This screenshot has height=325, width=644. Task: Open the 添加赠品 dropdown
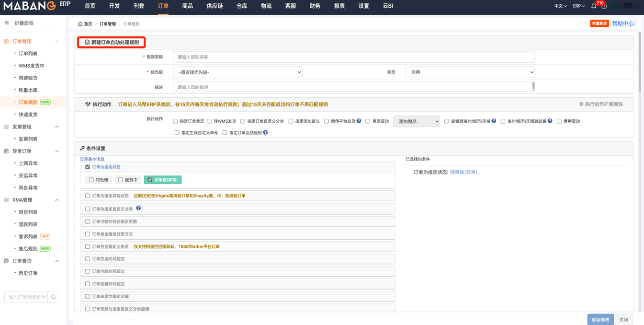point(416,121)
